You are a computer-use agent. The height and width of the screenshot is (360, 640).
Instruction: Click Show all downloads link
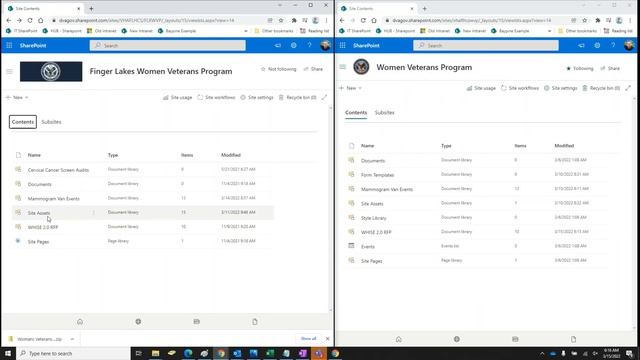[308, 338]
